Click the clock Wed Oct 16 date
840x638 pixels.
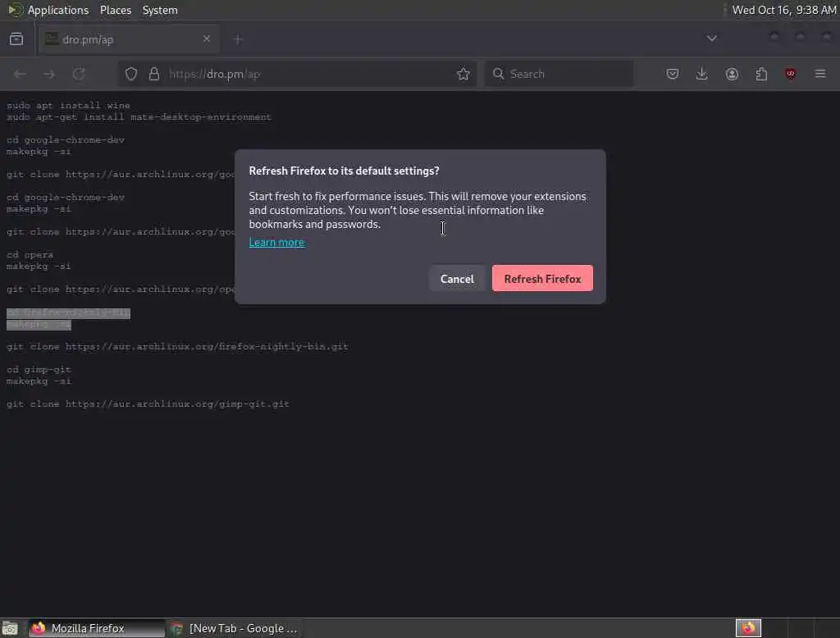(x=783, y=10)
